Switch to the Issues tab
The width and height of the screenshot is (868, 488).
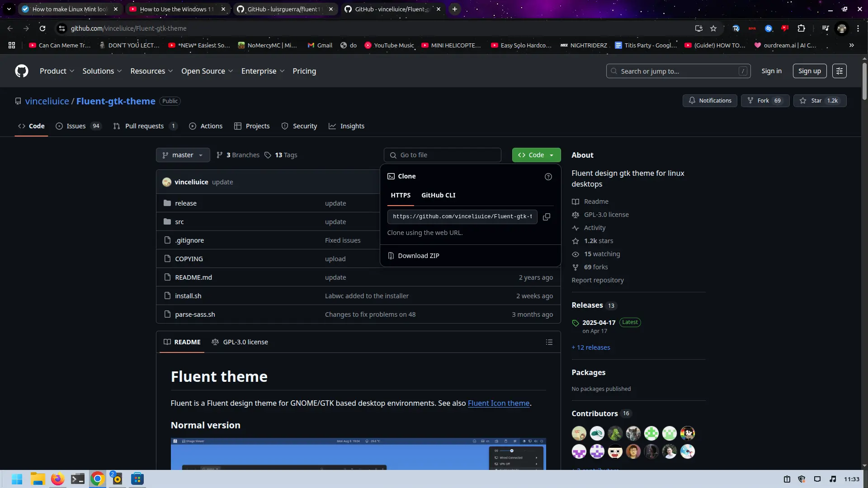click(78, 126)
